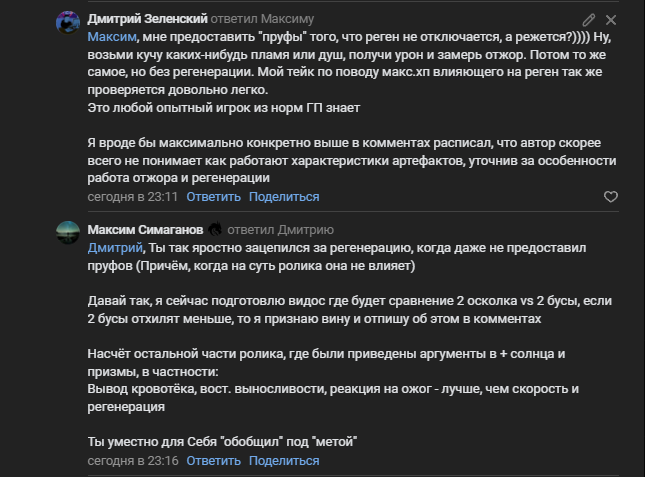
Task: Open the "сегодня в 23:16" timestamp link
Action: click(133, 461)
